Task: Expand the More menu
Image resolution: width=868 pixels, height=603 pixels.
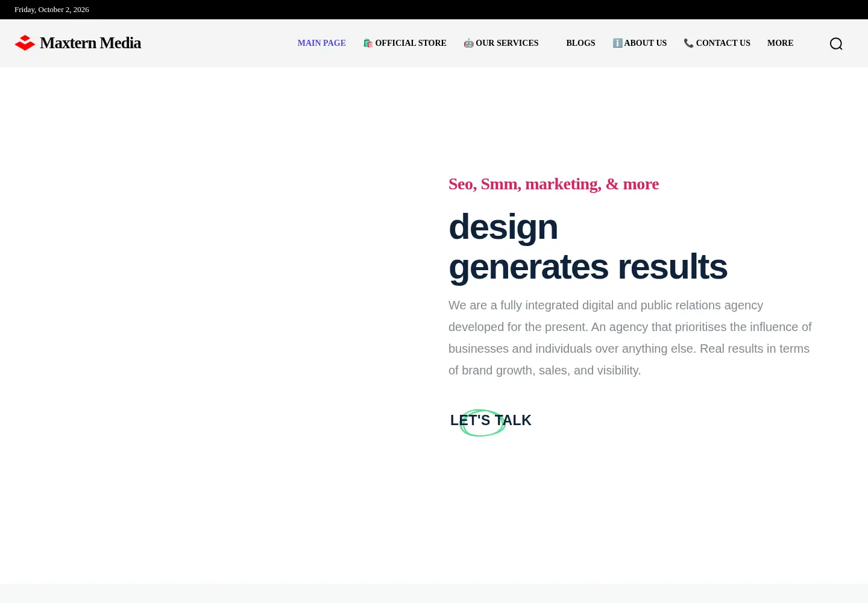Action: tap(781, 43)
